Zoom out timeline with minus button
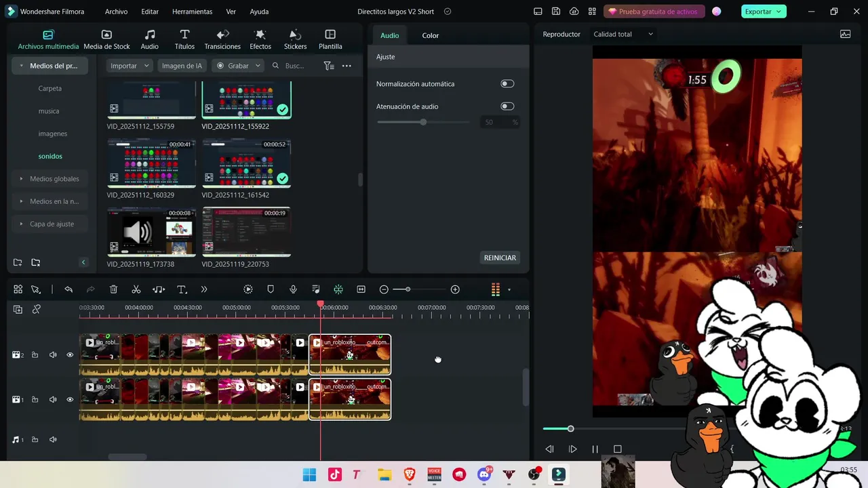Viewport: 868px width, 488px height. pos(384,289)
